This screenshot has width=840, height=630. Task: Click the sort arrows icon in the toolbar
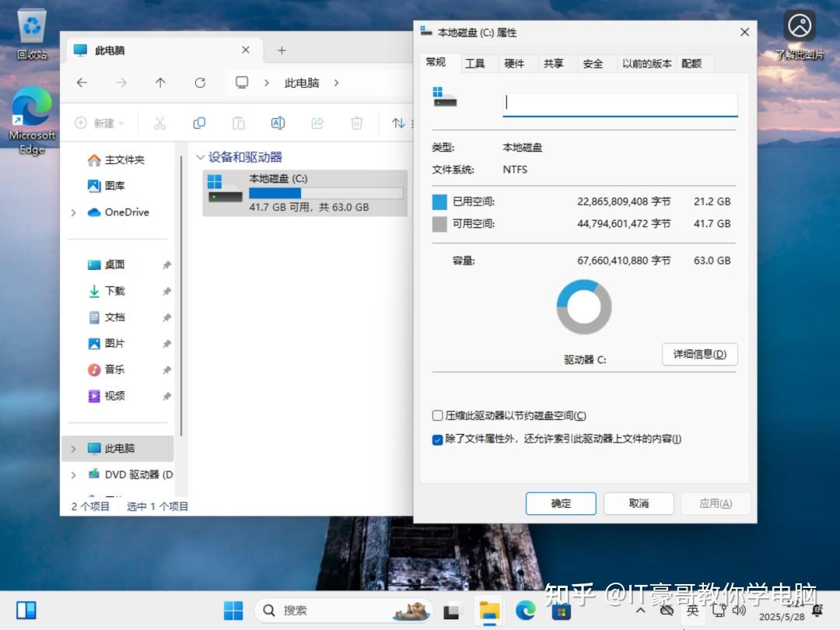(x=397, y=123)
